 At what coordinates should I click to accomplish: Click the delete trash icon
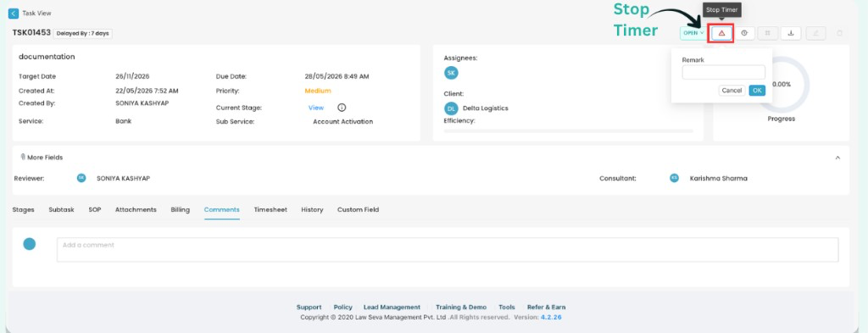tap(840, 33)
